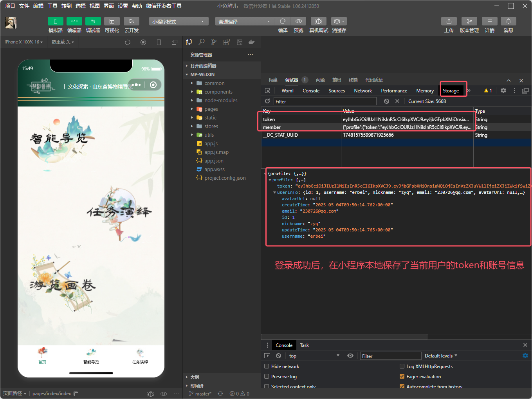The image size is (532, 399).
Task: Collapse the userInfo object in the storage preview
Action: (x=274, y=192)
